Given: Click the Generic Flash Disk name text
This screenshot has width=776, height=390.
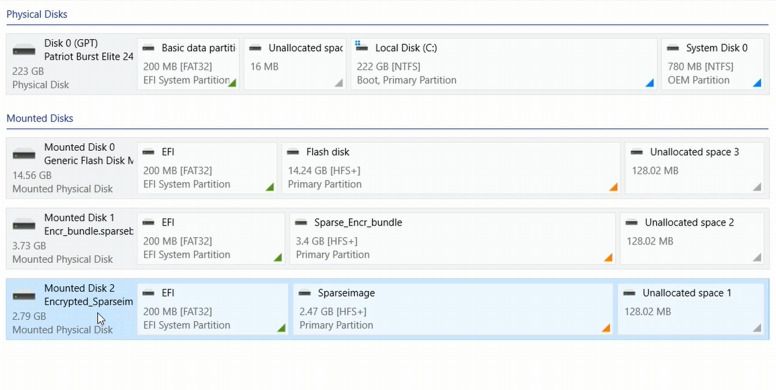Looking at the screenshot, I should click(89, 161).
